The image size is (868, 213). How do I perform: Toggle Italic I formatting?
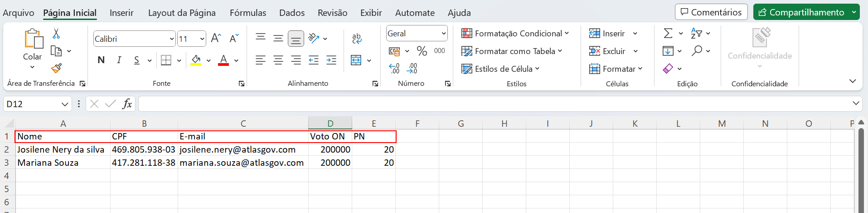click(x=119, y=60)
